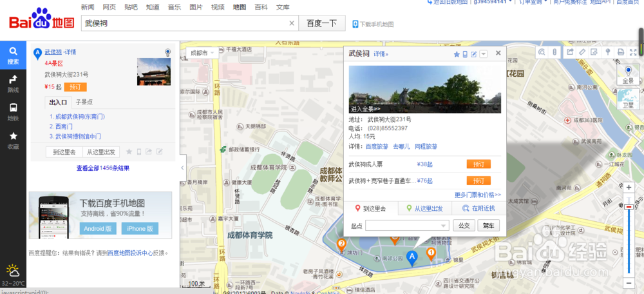The image size is (644, 294).
Task: Open 进入全景 panorama image in popup
Action: pyautogui.click(x=424, y=89)
